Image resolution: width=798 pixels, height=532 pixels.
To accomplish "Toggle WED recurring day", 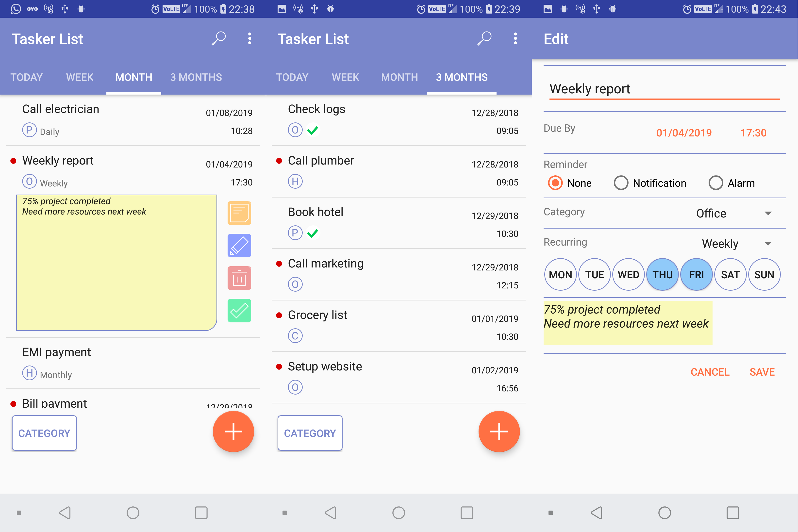I will (628, 274).
